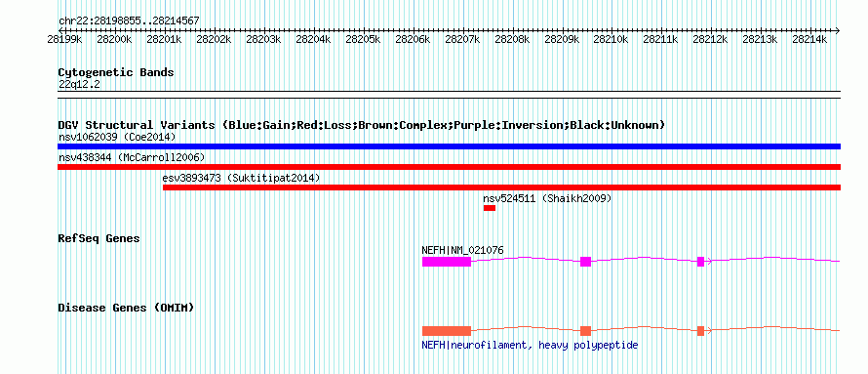Viewport: 868px width, 374px height.
Task: Select the red nsv438344 loss variant bar
Action: [449, 167]
